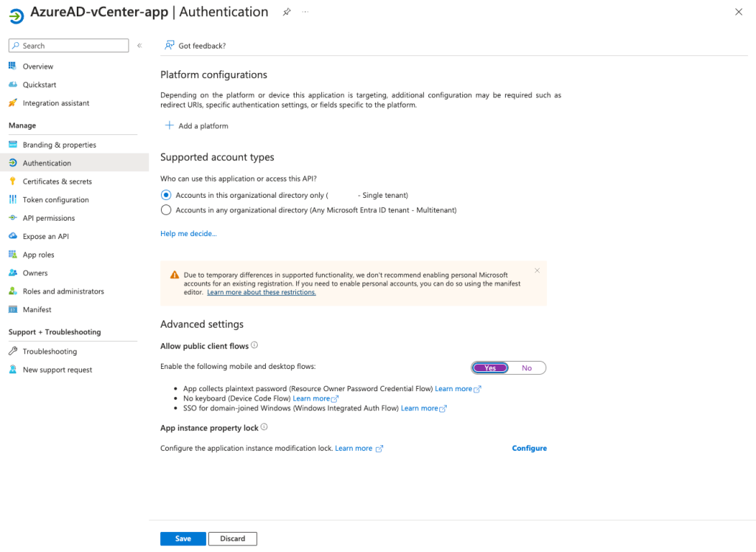
Task: Pin the Authentication blade
Action: (286, 13)
